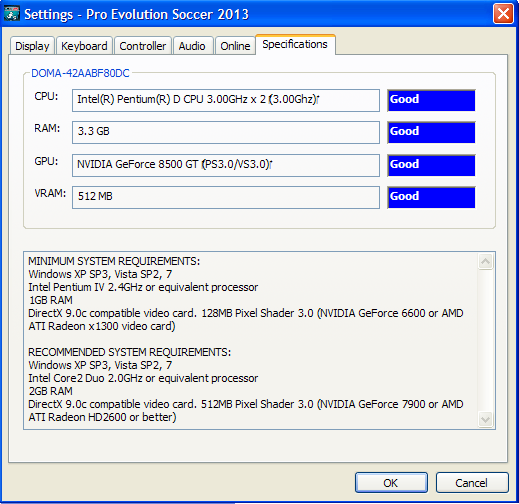Confirm settings with the OK button
Screen dimensions: 519x504
point(391,482)
